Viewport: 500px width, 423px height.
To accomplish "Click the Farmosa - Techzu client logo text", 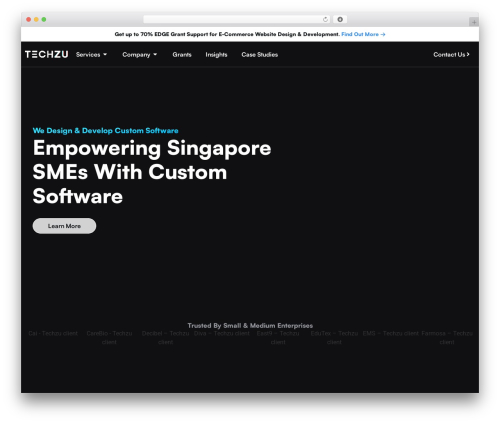I will point(447,338).
